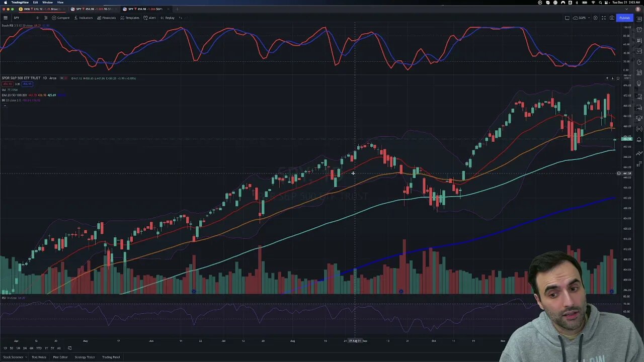The image size is (644, 362).
Task: Select the ALL time range
Action: (x=59, y=348)
